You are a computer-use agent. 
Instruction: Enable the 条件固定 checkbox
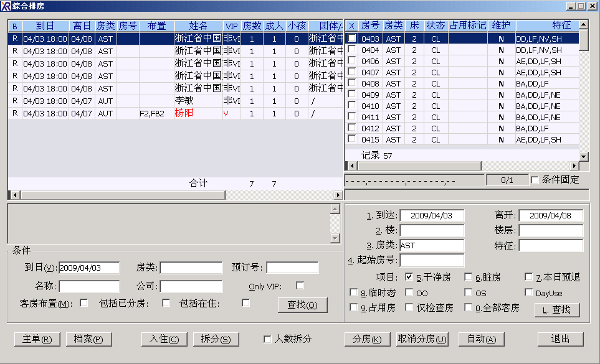[535, 180]
